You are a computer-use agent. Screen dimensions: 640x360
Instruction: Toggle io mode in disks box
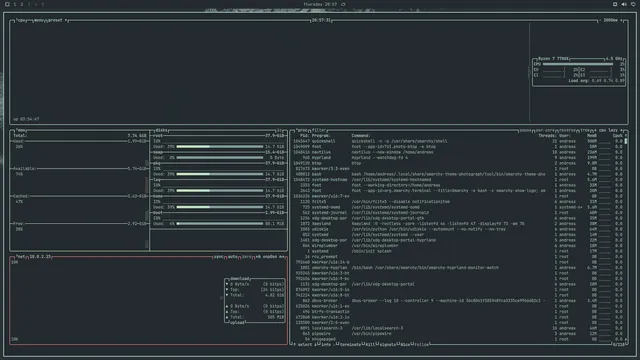pyautogui.click(x=280, y=130)
